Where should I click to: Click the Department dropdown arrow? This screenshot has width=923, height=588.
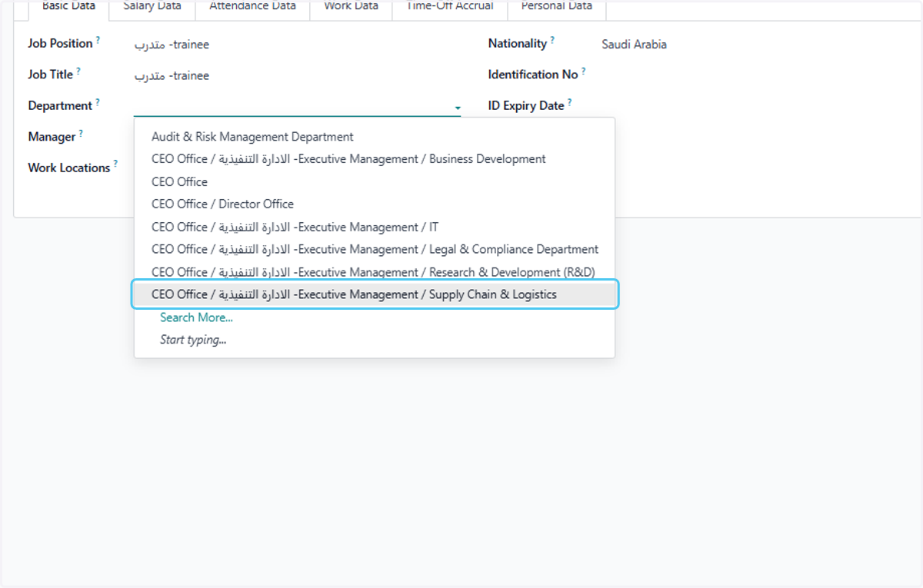point(458,108)
